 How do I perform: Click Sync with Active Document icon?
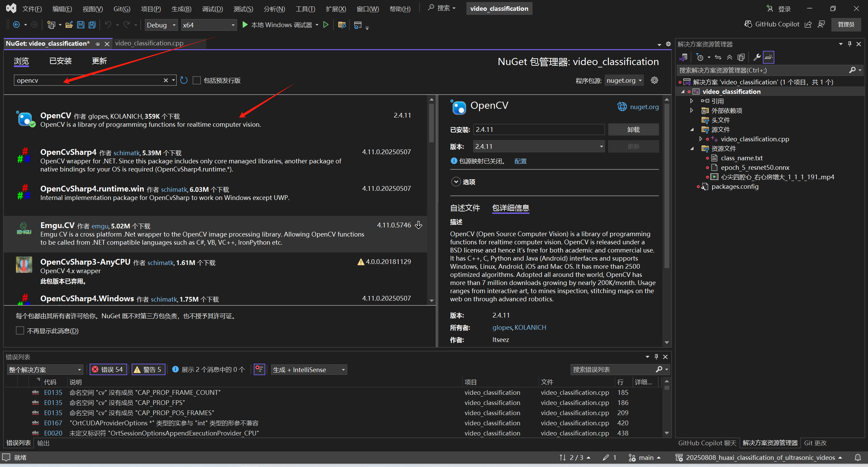[x=718, y=57]
